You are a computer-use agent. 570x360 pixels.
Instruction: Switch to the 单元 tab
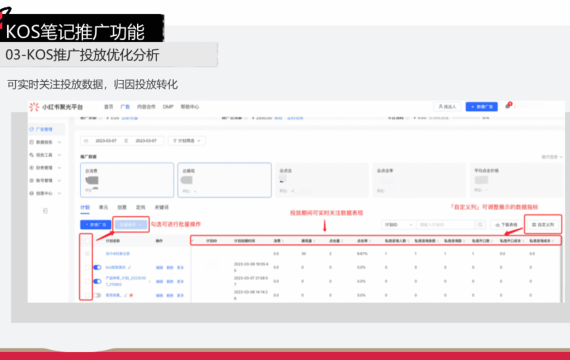coord(104,207)
